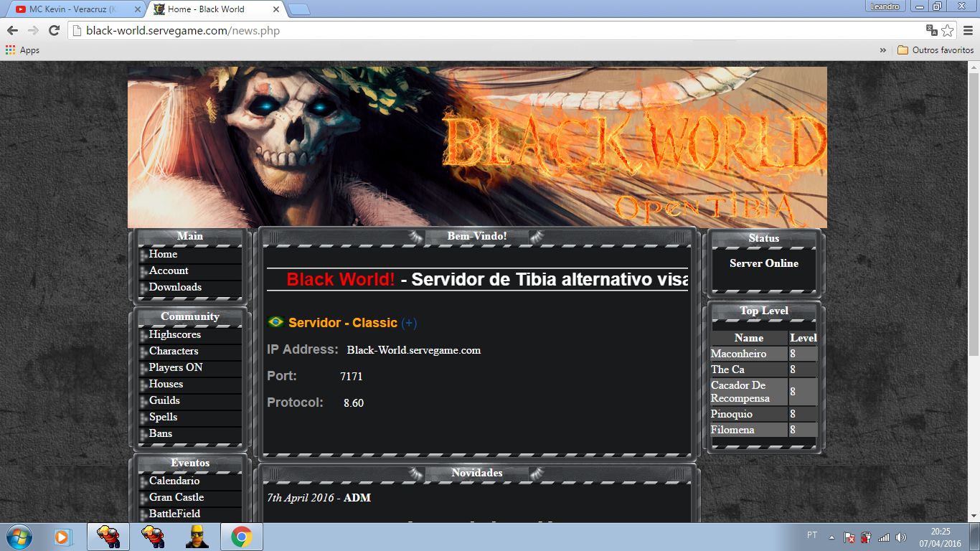Click the page vertical scrollbar
980x551 pixels.
pyautogui.click(x=974, y=215)
